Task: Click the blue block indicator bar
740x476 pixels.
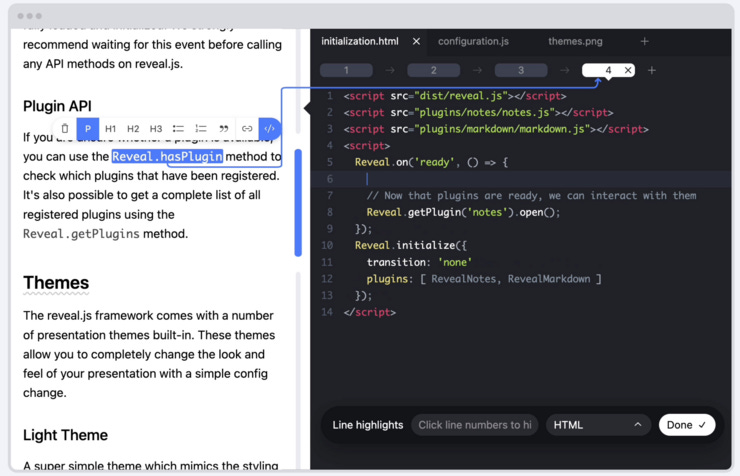Action: 298,203
